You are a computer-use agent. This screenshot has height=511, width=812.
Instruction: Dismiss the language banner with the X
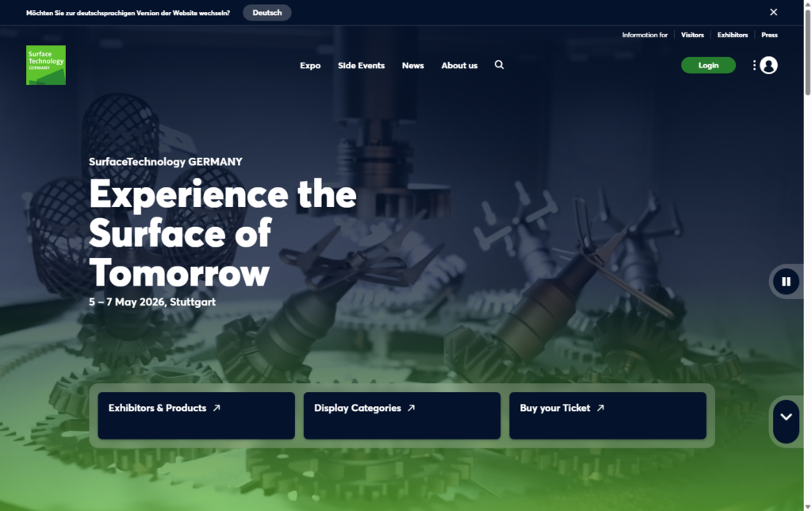point(774,12)
